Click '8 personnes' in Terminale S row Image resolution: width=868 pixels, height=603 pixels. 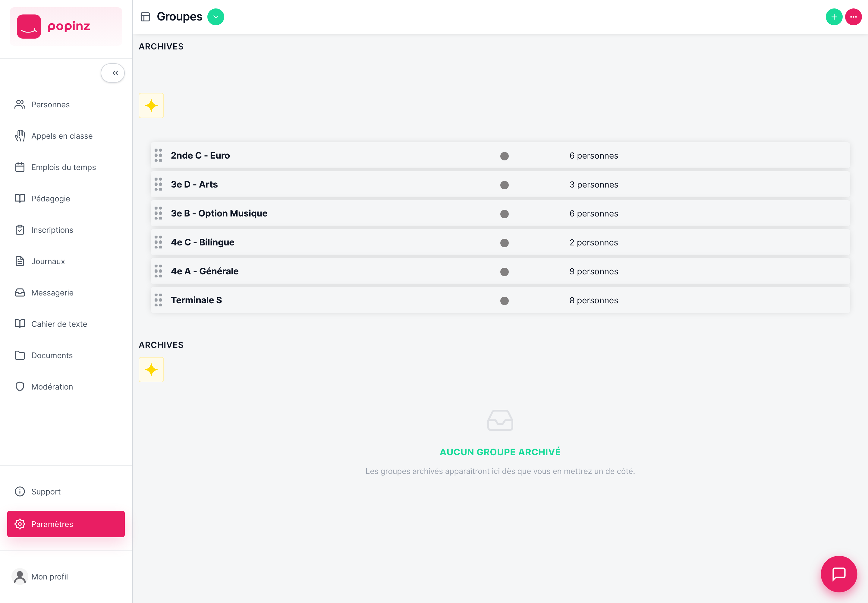[x=594, y=300]
